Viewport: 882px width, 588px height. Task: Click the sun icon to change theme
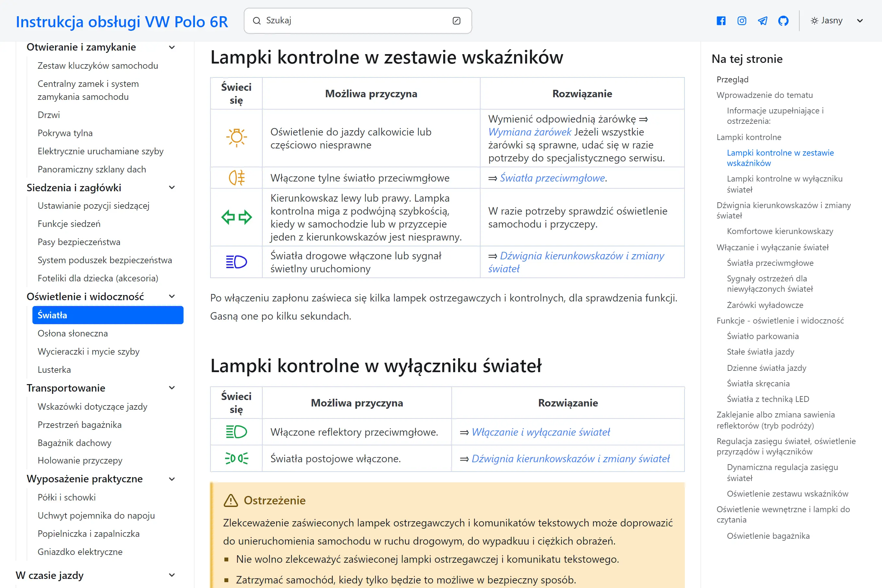(814, 20)
